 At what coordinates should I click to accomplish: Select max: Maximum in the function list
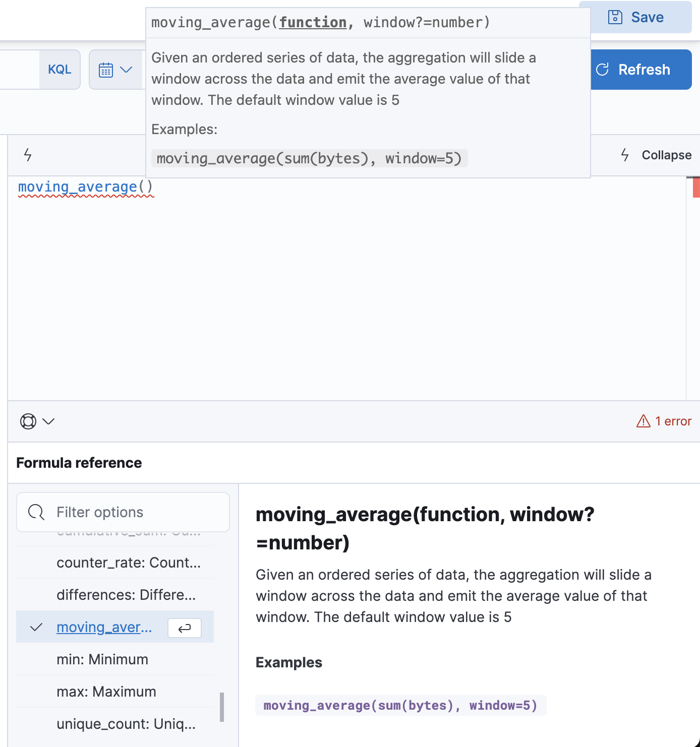(x=115, y=692)
